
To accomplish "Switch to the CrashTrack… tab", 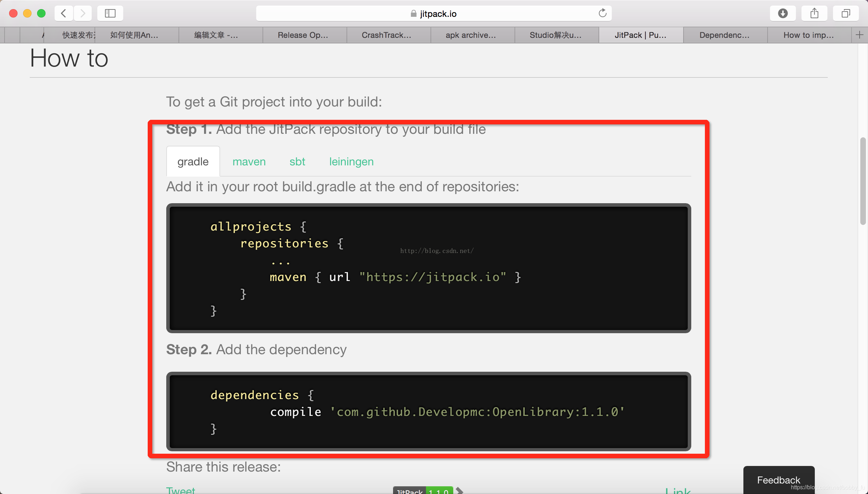I will [388, 35].
